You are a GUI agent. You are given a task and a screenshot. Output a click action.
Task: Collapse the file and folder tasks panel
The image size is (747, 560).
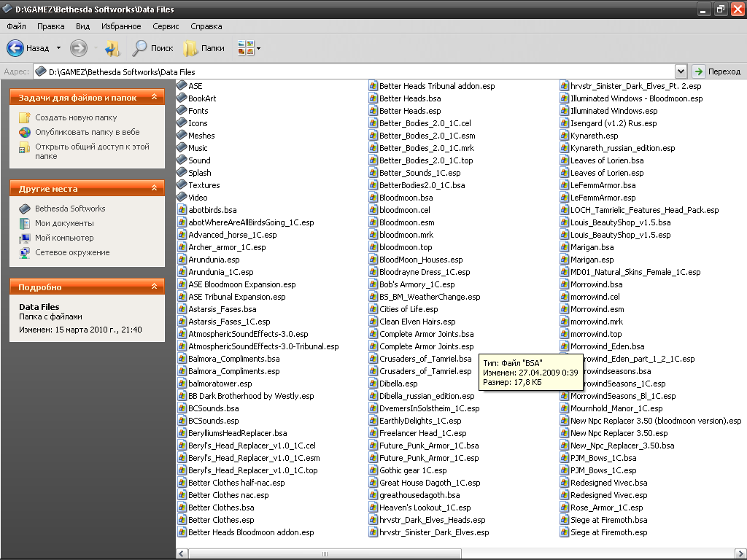click(x=153, y=97)
